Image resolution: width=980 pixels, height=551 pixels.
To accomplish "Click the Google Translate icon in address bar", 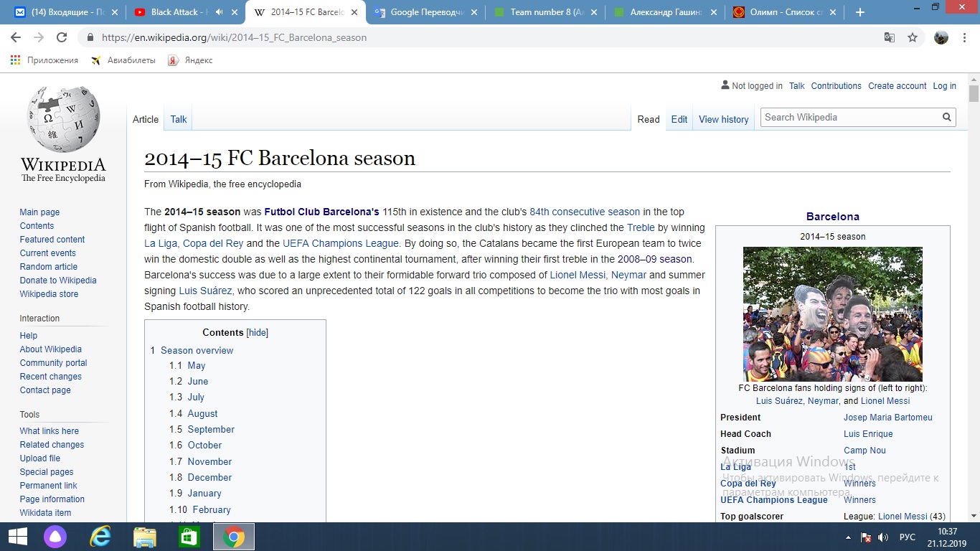I will click(890, 37).
